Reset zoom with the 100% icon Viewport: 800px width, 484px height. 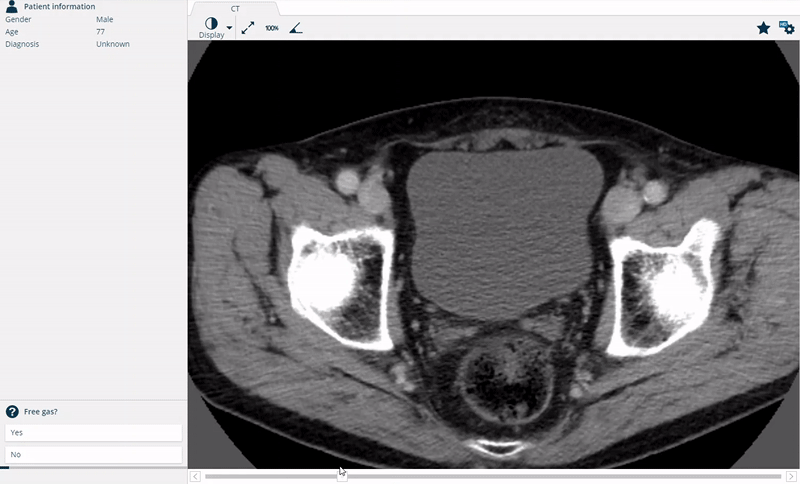tap(272, 28)
